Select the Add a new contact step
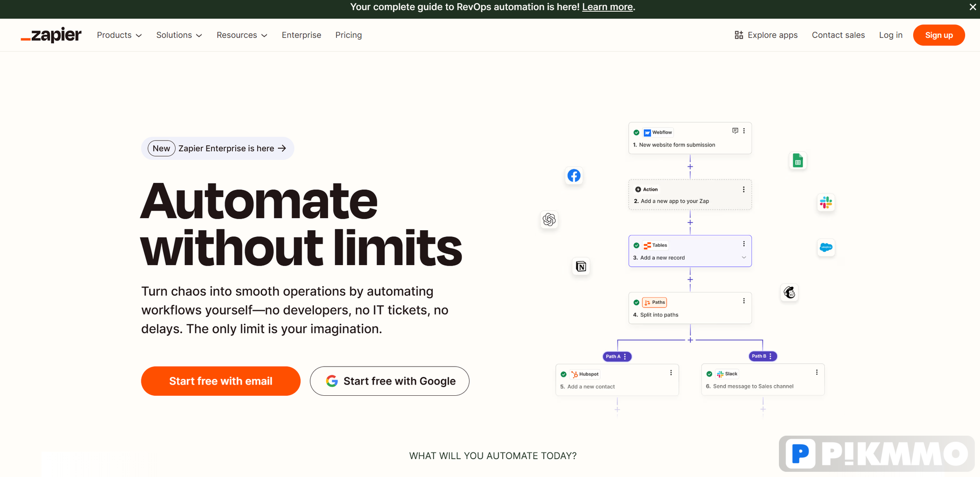This screenshot has height=477, width=980. click(617, 379)
